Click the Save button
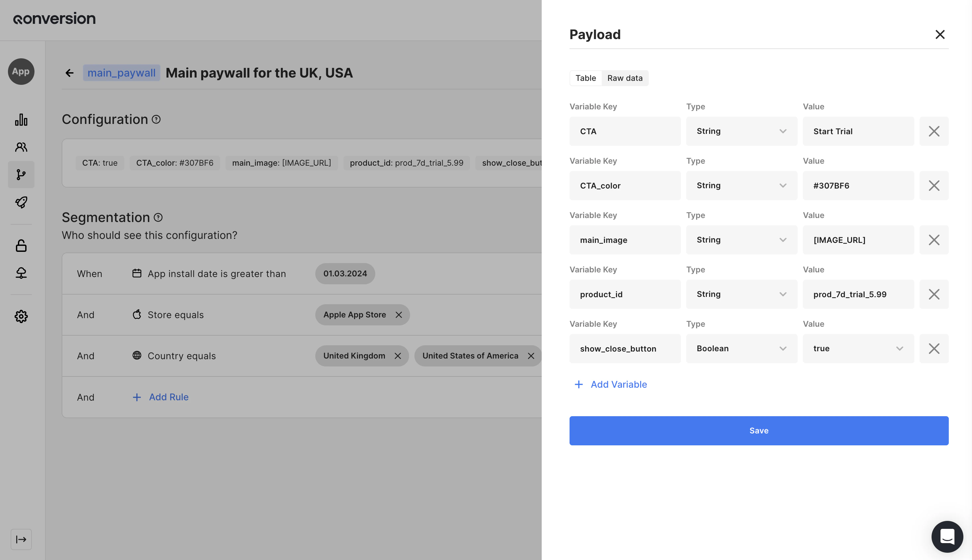The image size is (972, 560). tap(759, 430)
